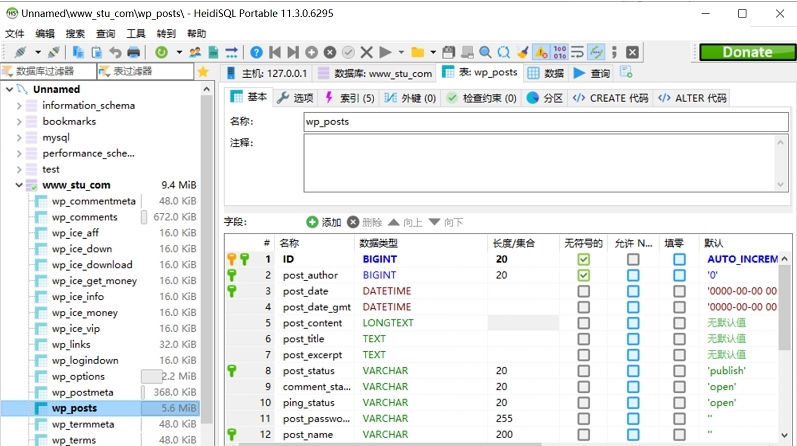Click the 名称 field containing wp_posts

click(x=546, y=122)
